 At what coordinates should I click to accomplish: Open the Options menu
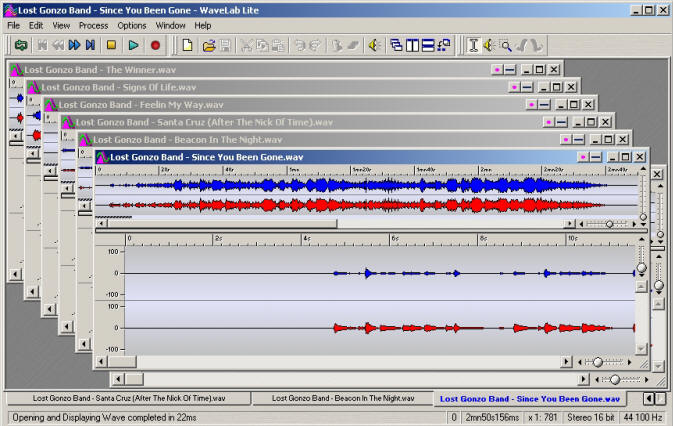132,26
